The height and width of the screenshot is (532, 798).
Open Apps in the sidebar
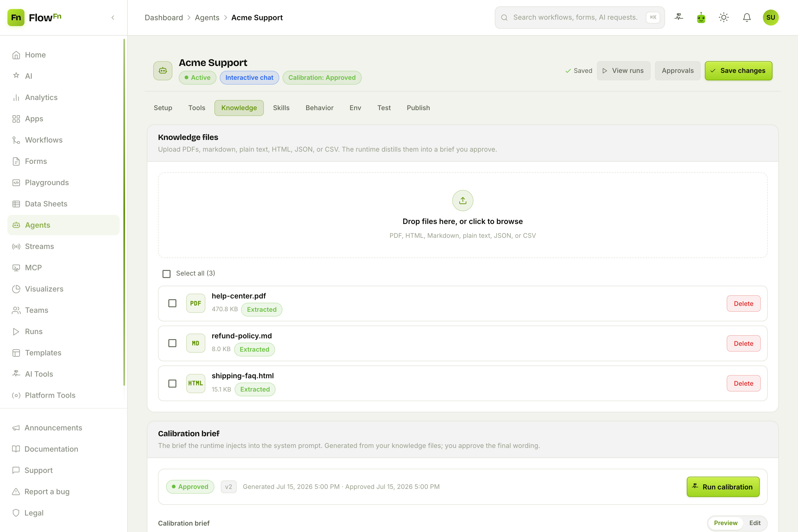point(64,119)
